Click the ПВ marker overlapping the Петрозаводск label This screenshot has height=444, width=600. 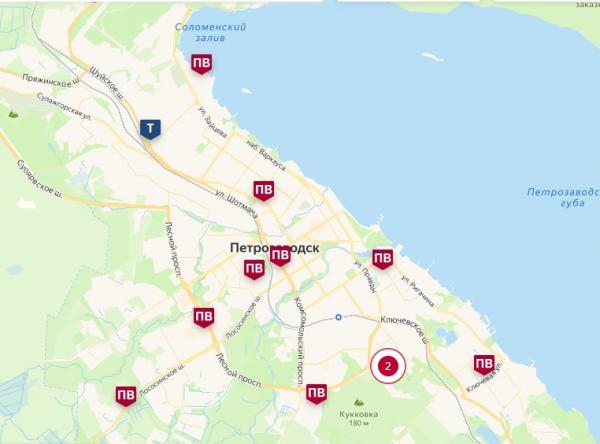click(x=280, y=256)
